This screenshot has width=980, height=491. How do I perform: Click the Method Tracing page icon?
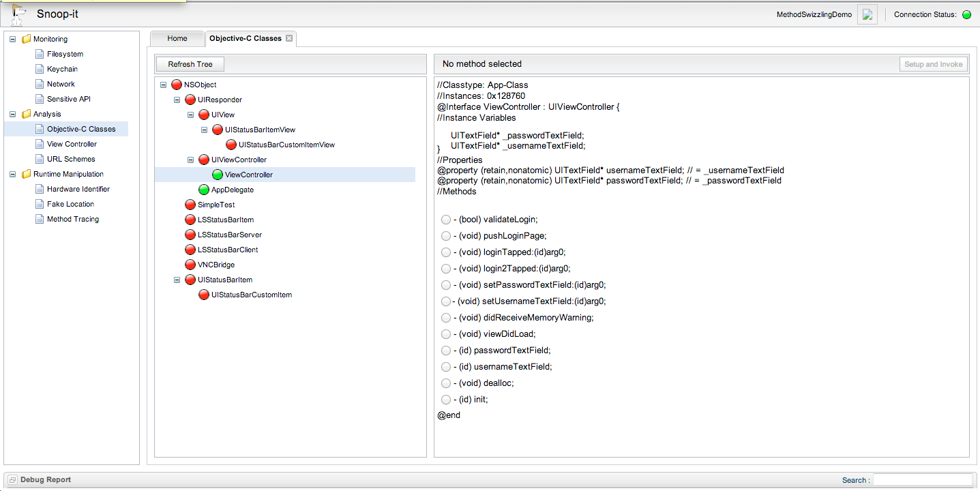pyautogui.click(x=40, y=219)
